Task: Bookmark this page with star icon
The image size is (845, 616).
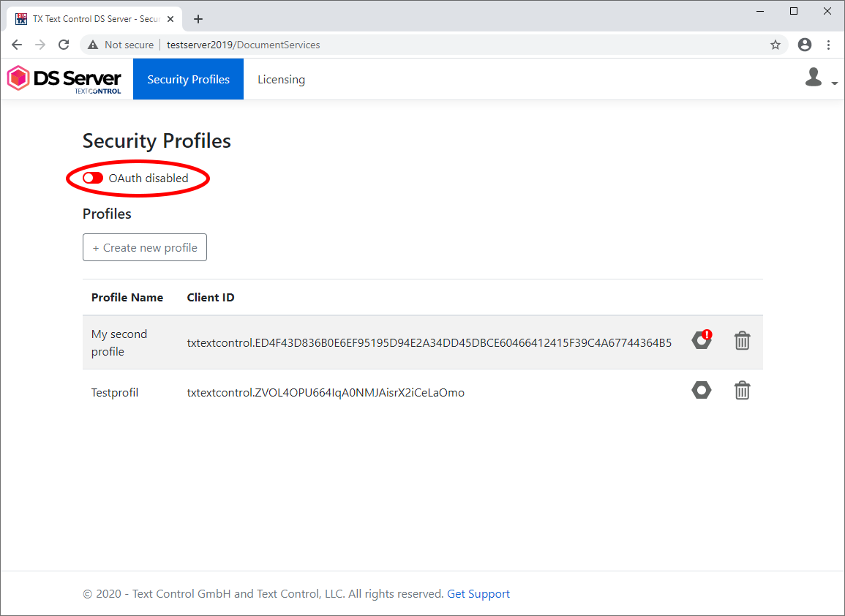Action: point(775,45)
